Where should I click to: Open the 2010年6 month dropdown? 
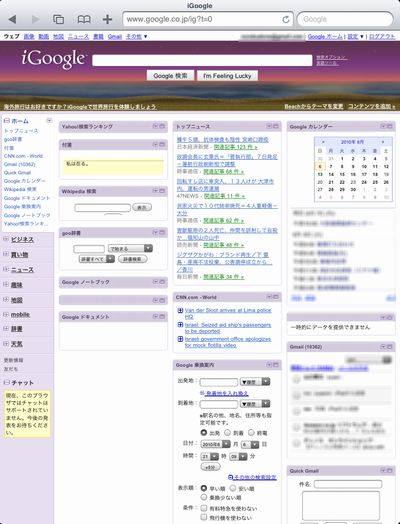(215, 444)
